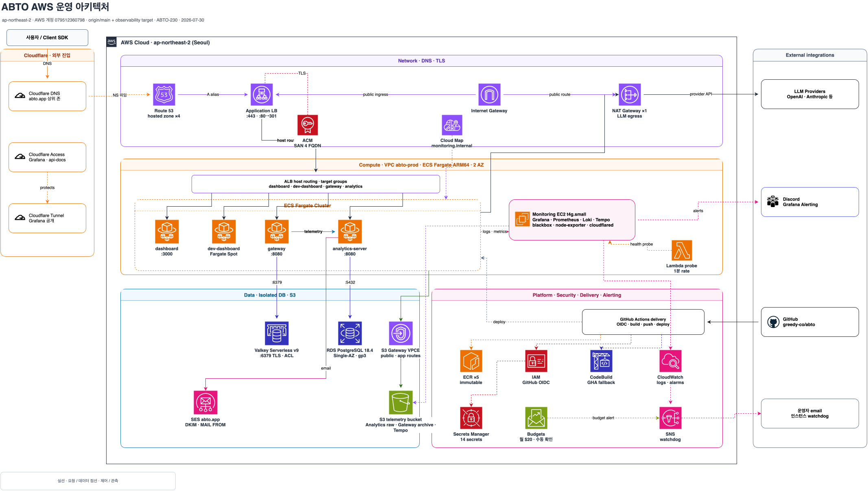The image size is (868, 491).
Task: Click the 'provider API' edge label
Action: [x=701, y=94]
